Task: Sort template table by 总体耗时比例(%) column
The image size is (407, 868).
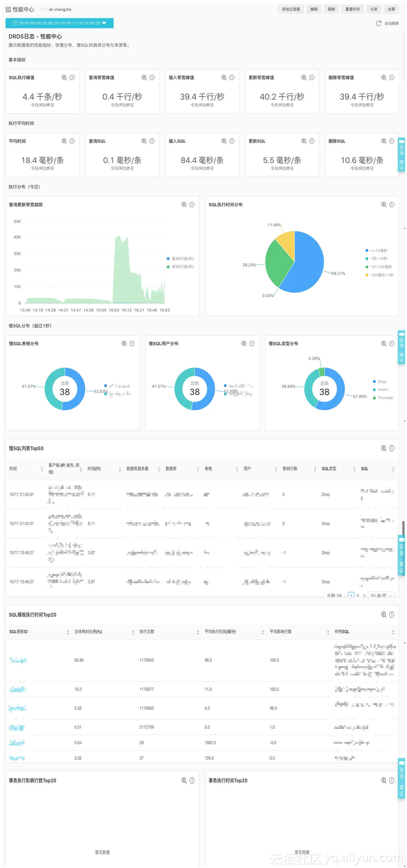Action: tap(133, 632)
